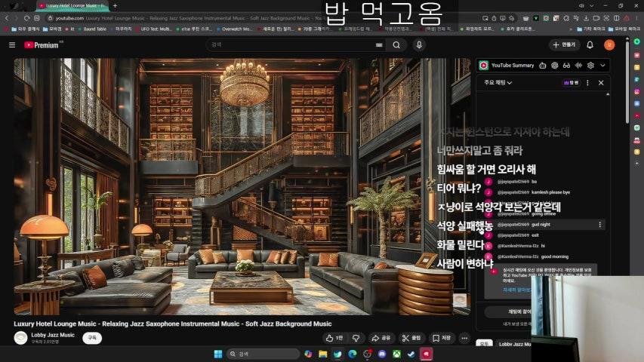
Task: Open File Explorer from the taskbar
Action: [x=323, y=354]
